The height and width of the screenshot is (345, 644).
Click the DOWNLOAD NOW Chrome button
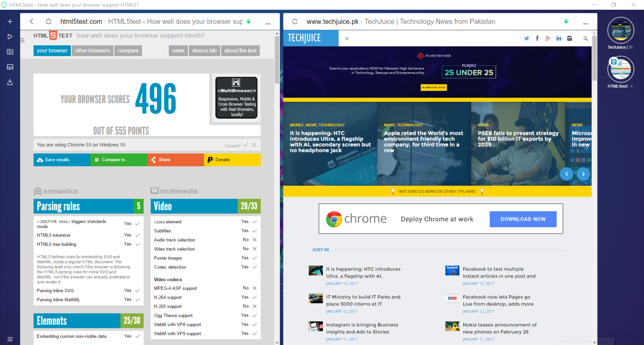pos(523,219)
